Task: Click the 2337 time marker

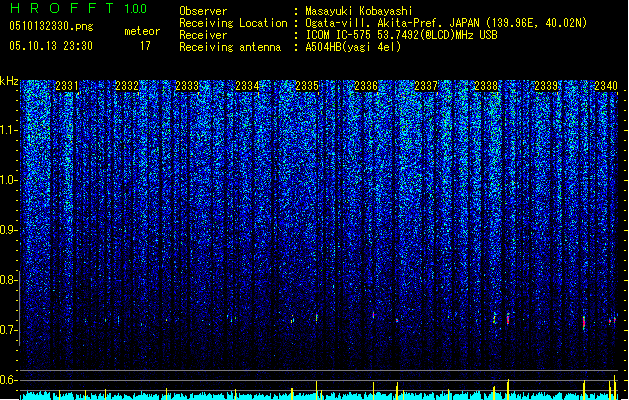Action: (426, 86)
